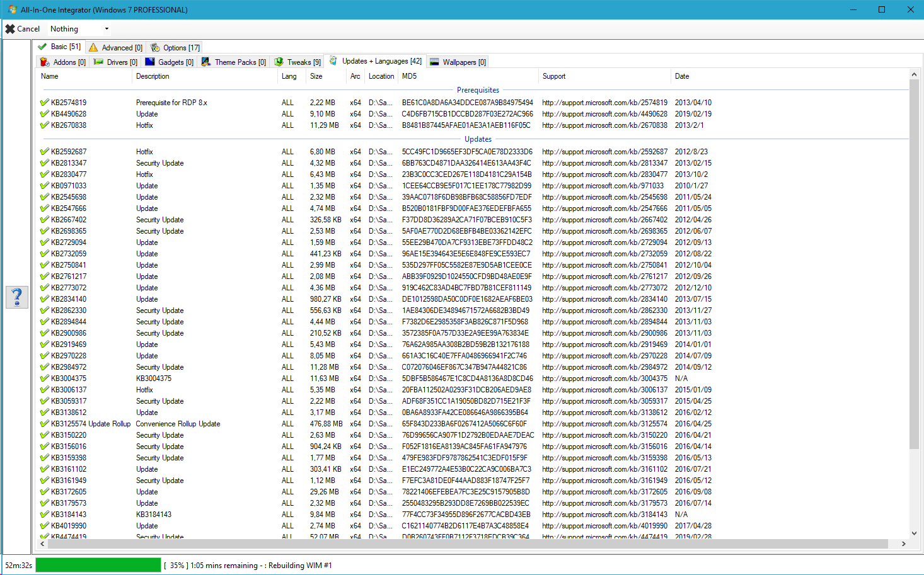The width and height of the screenshot is (924, 575).
Task: Toggle the checkmark for KB2667402
Action: 44,220
